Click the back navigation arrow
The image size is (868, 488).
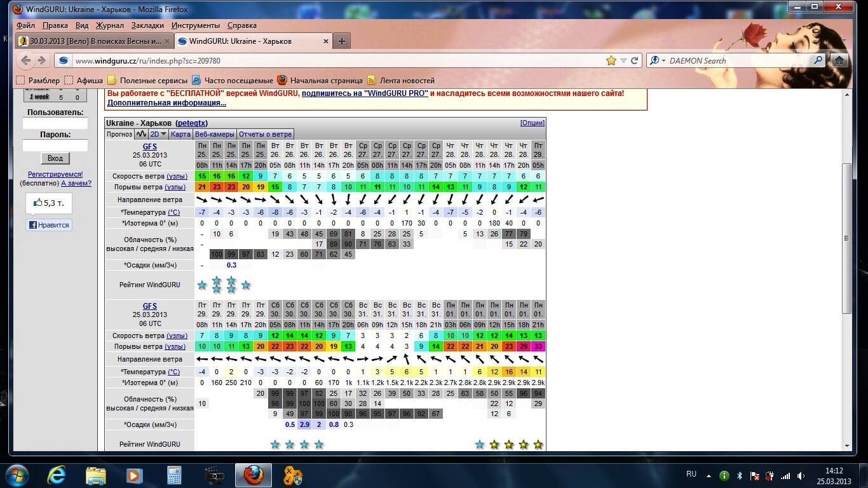25,60
